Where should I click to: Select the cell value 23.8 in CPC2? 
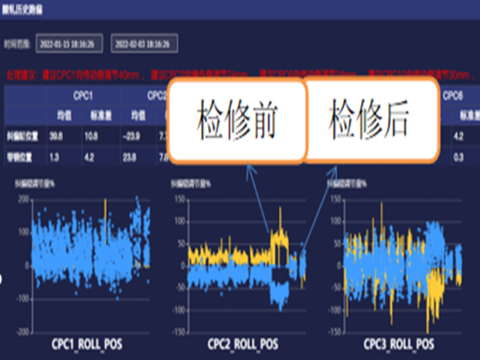[129, 157]
